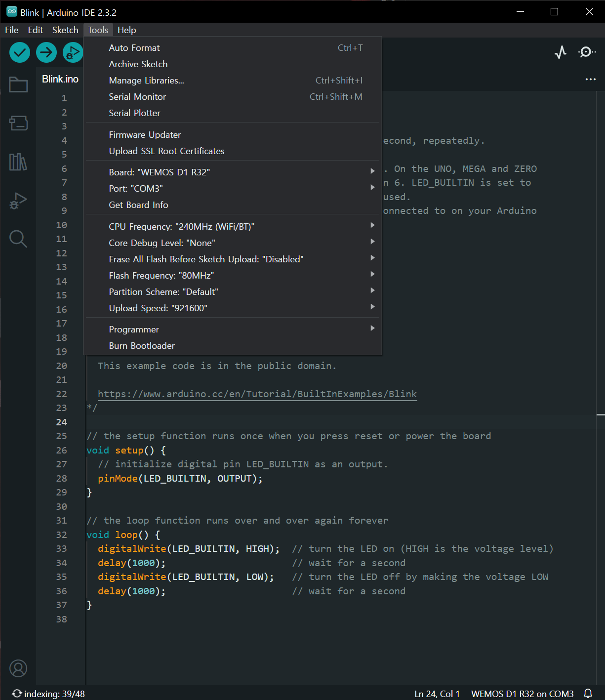Viewport: 605px width, 700px height.
Task: Click the "indexing: 39/48" status text
Action: [54, 694]
